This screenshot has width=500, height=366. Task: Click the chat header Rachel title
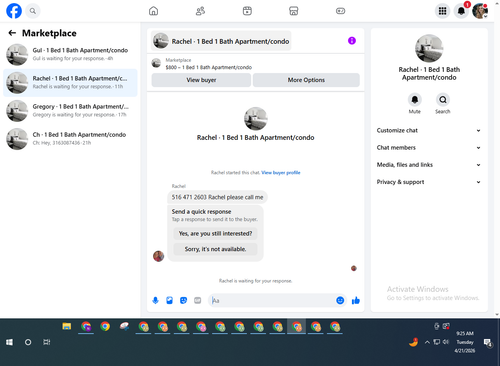pos(221,41)
